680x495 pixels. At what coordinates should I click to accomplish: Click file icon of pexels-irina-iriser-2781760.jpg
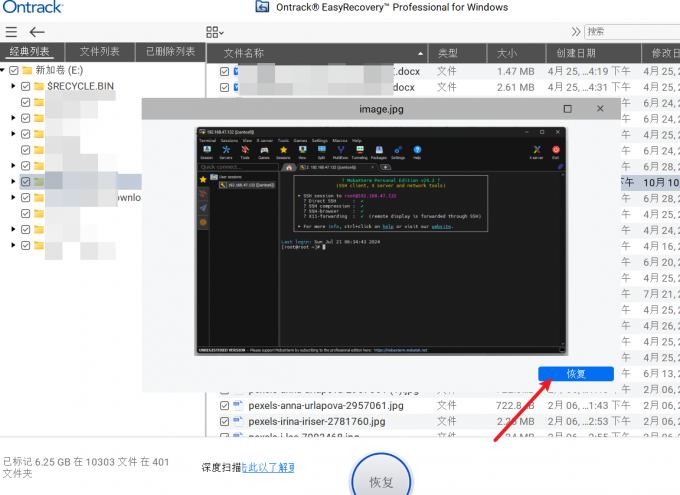point(238,421)
